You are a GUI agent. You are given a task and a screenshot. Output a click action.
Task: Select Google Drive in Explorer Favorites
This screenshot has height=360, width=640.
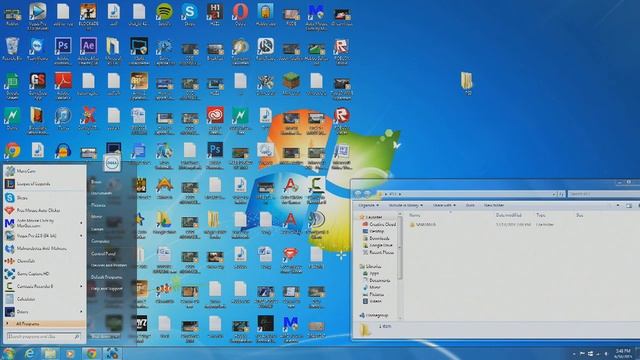[378, 245]
